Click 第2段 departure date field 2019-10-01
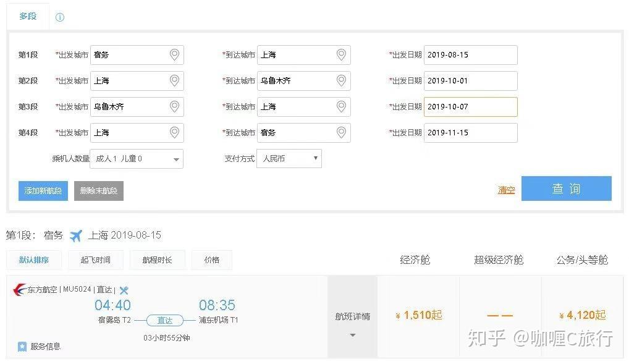The height and width of the screenshot is (364, 629). coord(471,81)
